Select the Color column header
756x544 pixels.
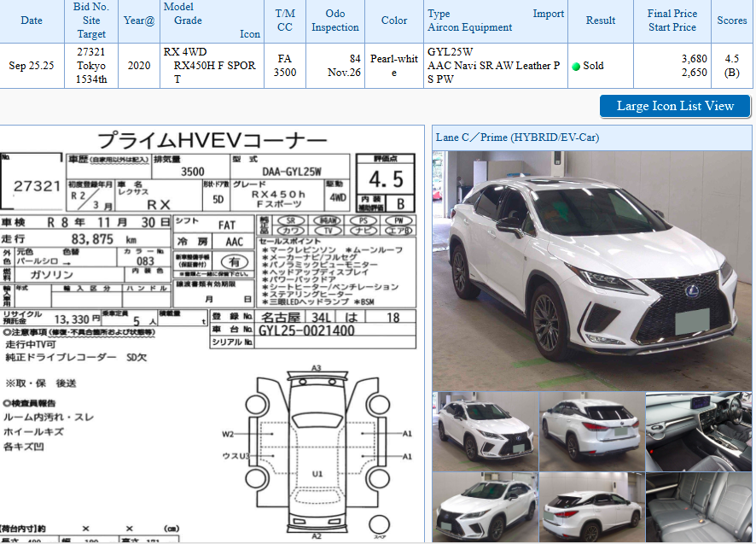click(394, 20)
